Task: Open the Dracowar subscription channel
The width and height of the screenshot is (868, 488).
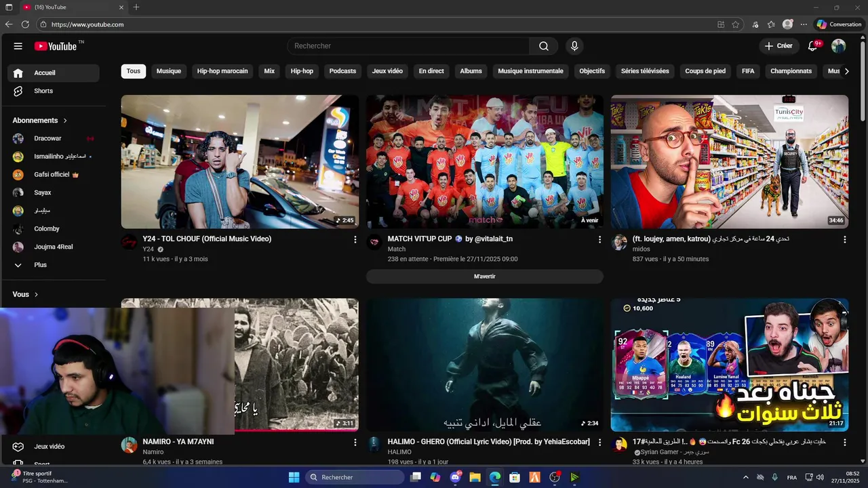Action: (x=54, y=138)
